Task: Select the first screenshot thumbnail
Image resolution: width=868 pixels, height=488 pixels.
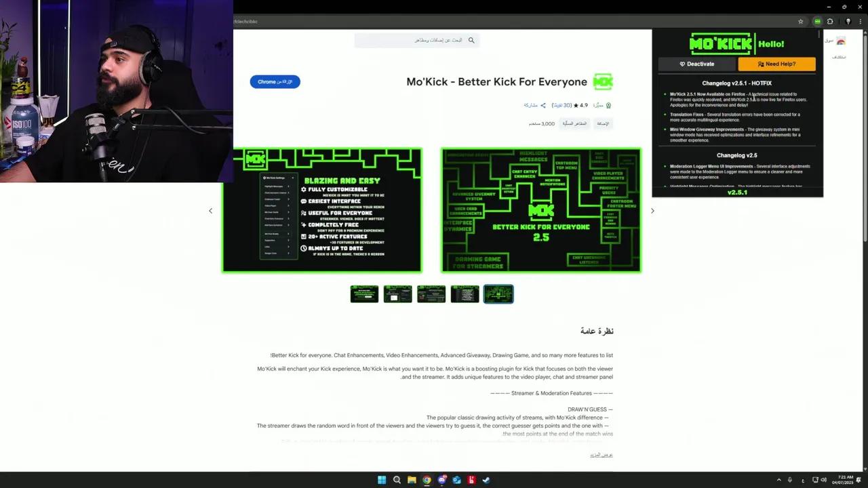Action: coord(364,294)
